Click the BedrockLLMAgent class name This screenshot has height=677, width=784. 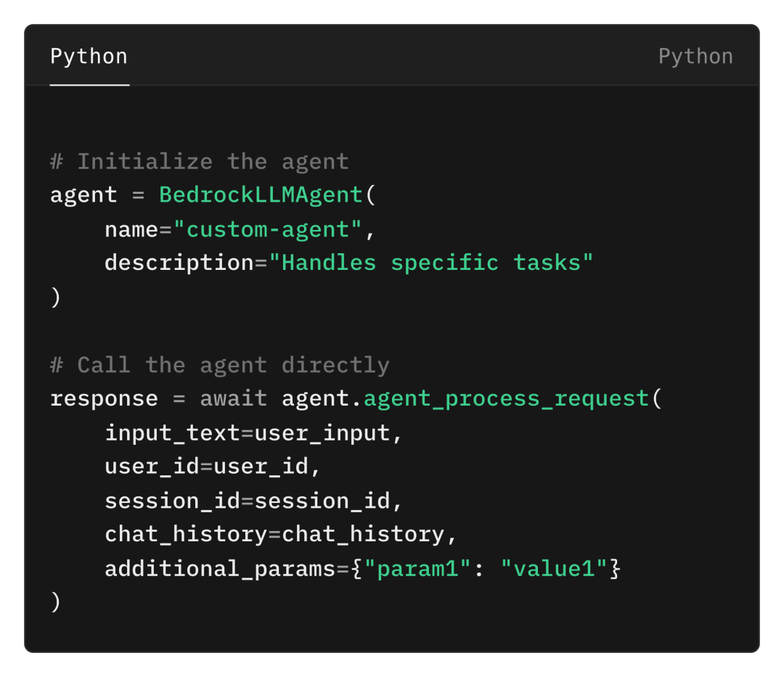click(261, 194)
